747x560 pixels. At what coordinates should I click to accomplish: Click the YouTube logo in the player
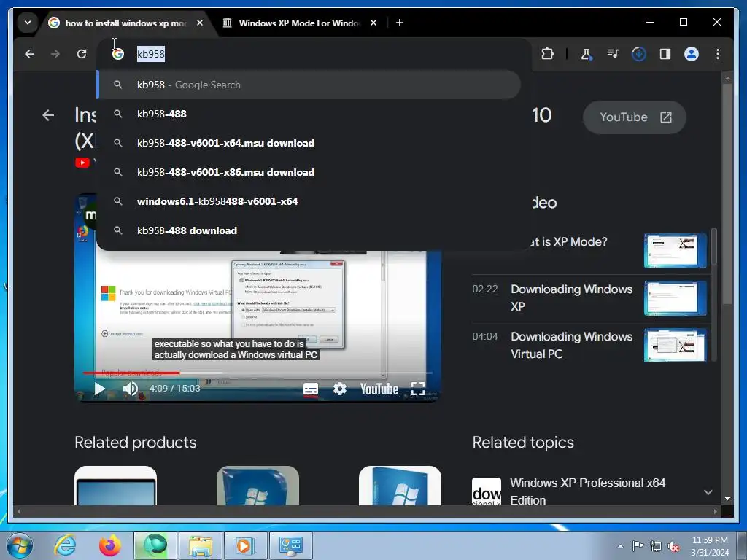click(x=379, y=389)
